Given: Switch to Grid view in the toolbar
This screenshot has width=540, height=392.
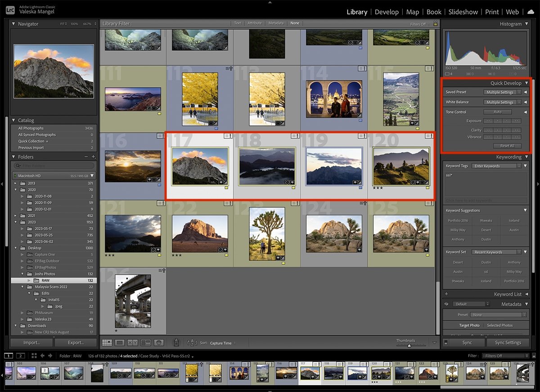Looking at the screenshot, I should click(107, 342).
